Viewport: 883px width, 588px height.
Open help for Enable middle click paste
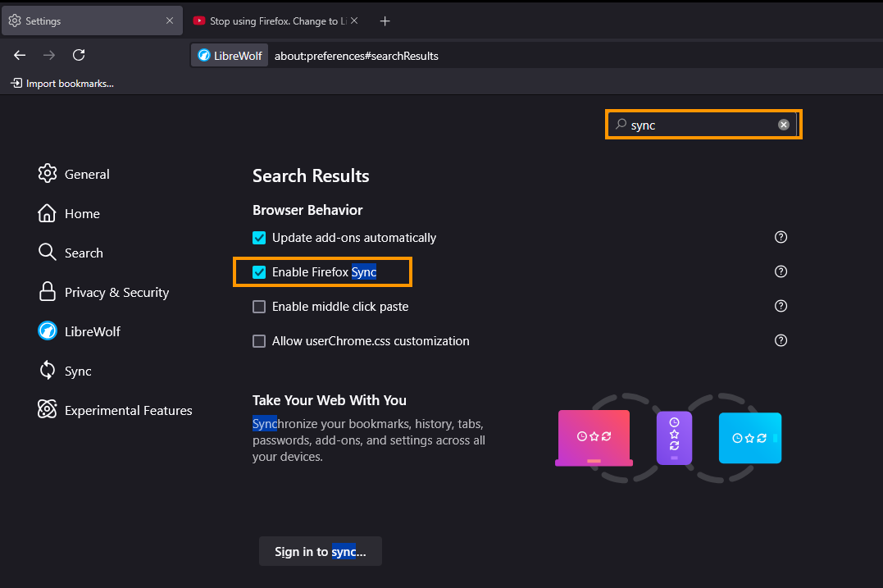click(x=781, y=306)
